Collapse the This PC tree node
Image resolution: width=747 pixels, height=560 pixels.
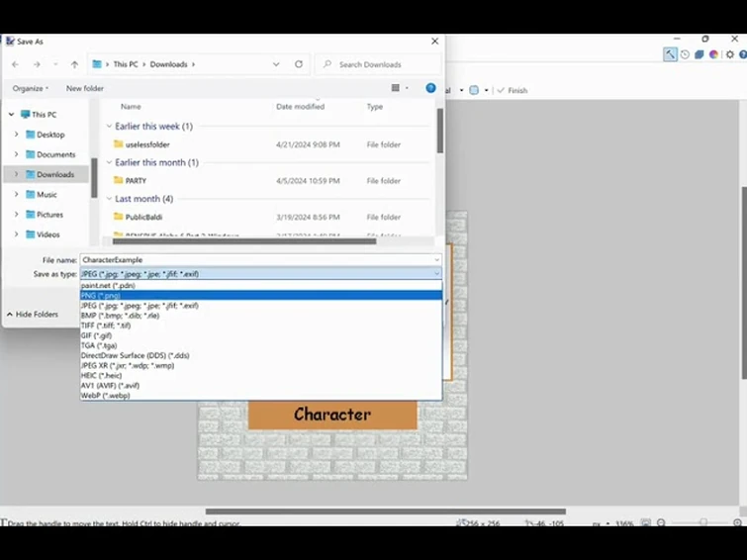click(x=12, y=115)
